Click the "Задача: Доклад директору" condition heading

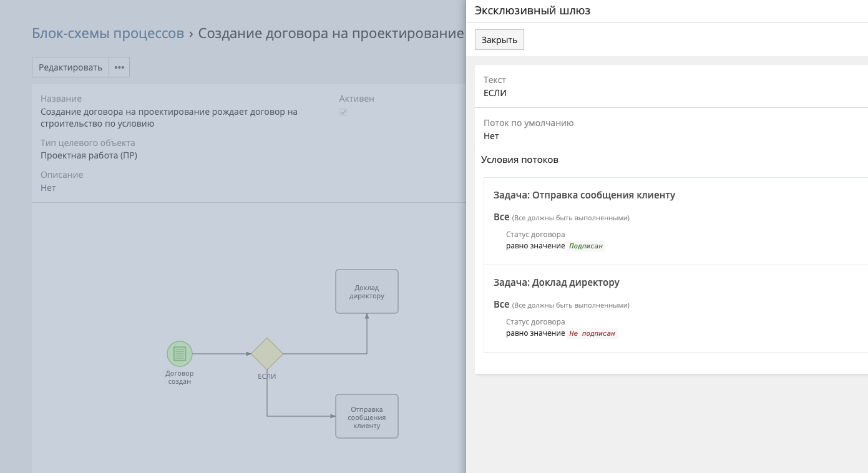[x=556, y=283]
